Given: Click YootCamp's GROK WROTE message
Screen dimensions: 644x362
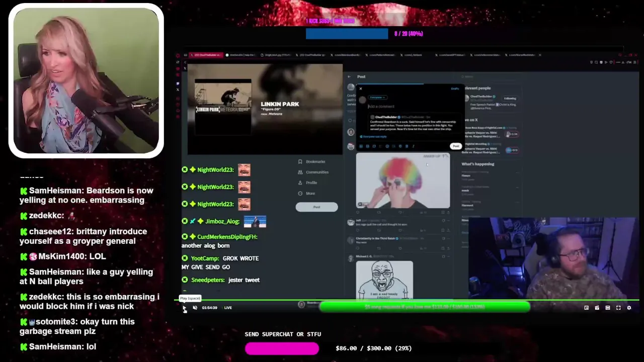Looking at the screenshot, I should [220, 262].
